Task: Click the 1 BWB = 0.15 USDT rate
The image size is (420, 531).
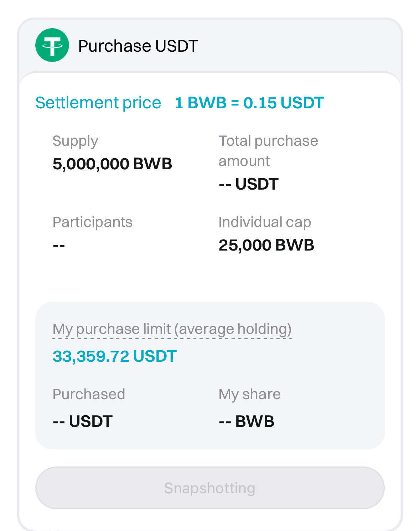Action: tap(249, 103)
